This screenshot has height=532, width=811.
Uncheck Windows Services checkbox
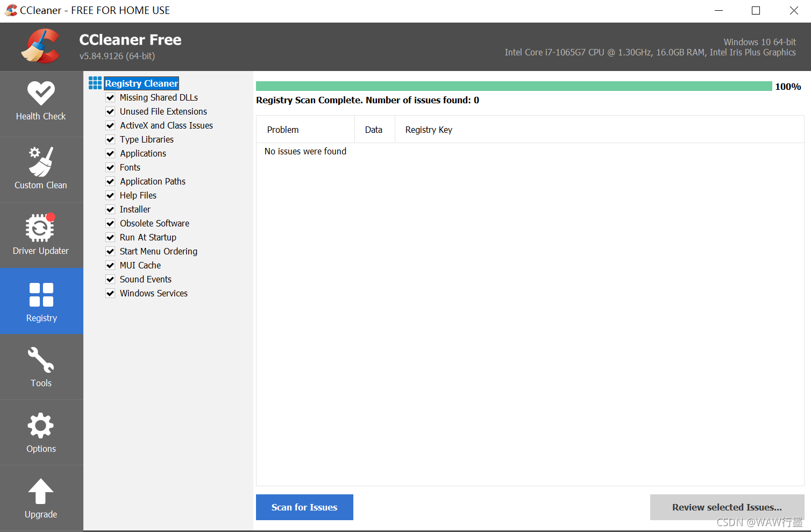point(110,293)
